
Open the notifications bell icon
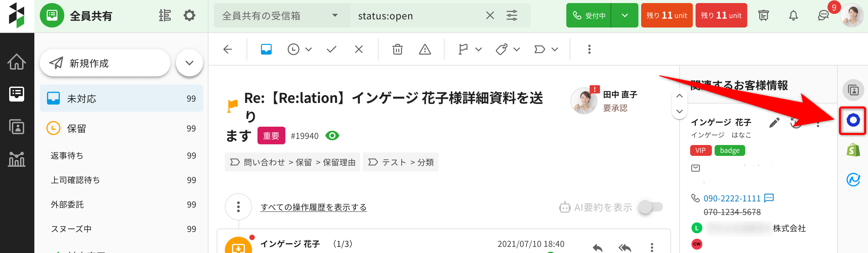point(793,16)
